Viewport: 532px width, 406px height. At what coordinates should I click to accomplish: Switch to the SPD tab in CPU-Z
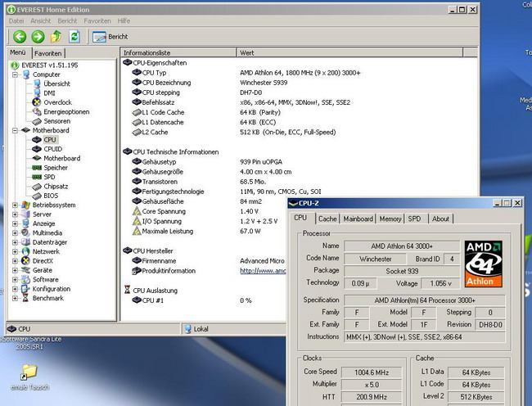click(x=414, y=219)
